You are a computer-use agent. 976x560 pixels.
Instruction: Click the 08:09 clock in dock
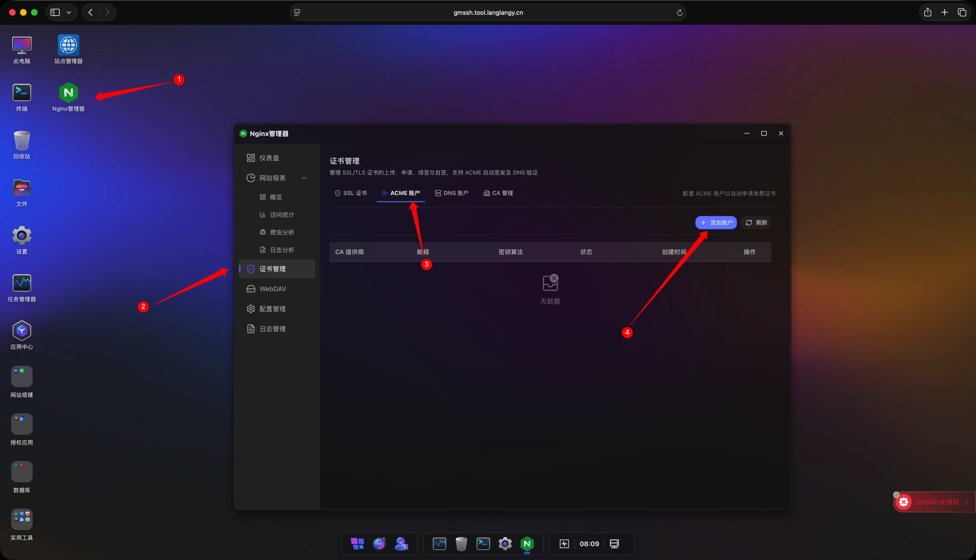pyautogui.click(x=589, y=544)
